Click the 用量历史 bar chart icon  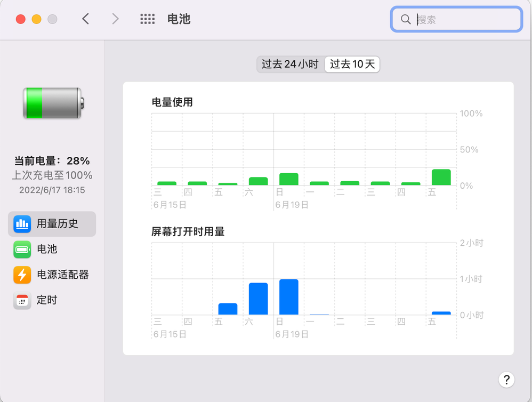coord(22,224)
